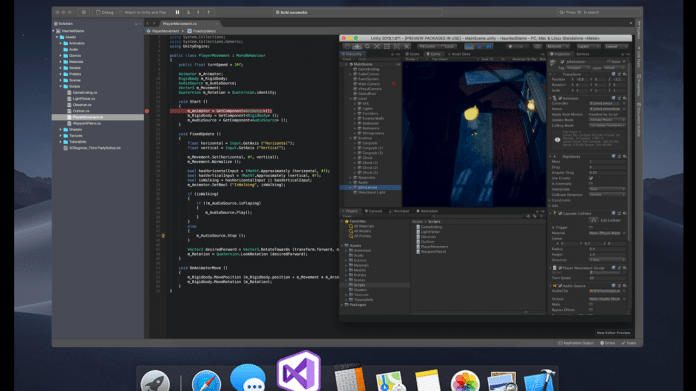Toggle the Is Kinematic checkbox
The image size is (696, 391).
pos(591,183)
